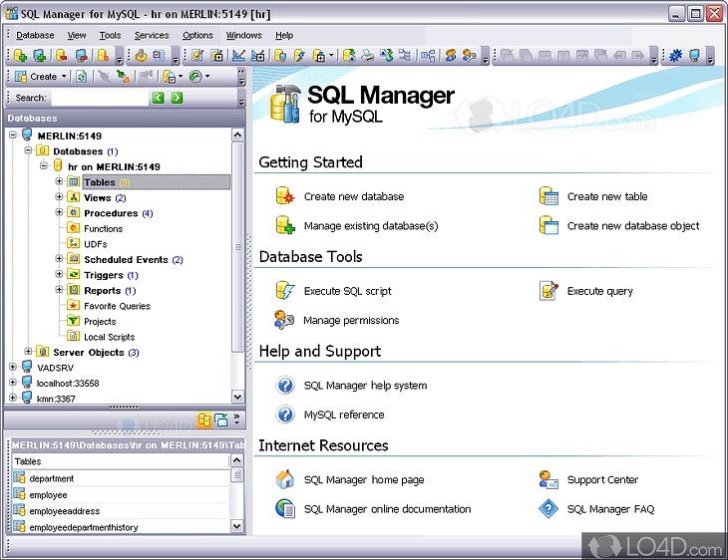The height and width of the screenshot is (560, 728).
Task: Click the Projects funnel icon in tree
Action: click(74, 322)
